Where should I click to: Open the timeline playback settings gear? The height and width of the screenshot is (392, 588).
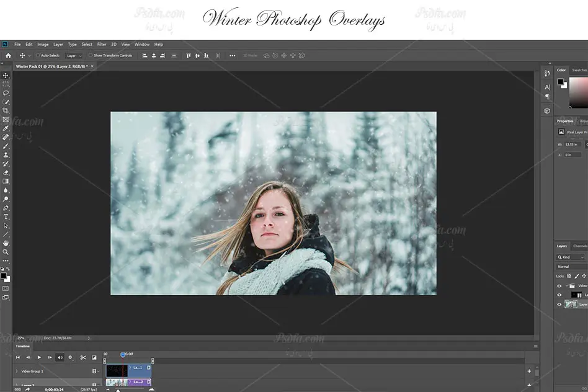[x=71, y=357]
